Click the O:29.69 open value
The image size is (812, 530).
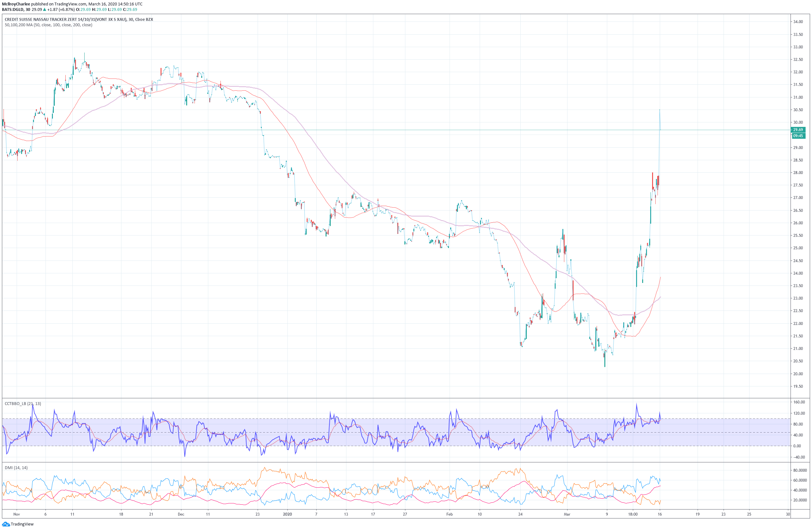[83, 10]
